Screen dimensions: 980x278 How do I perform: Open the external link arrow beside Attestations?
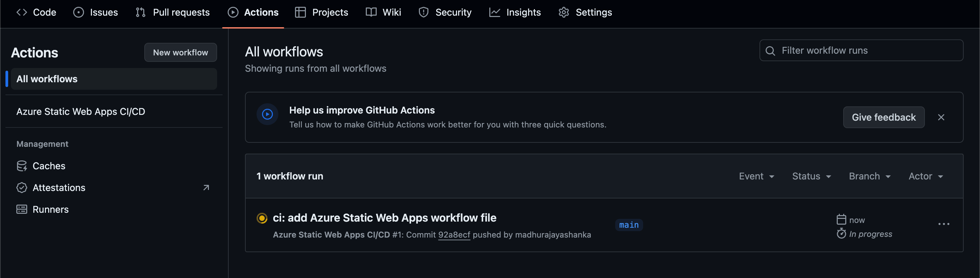pos(206,188)
